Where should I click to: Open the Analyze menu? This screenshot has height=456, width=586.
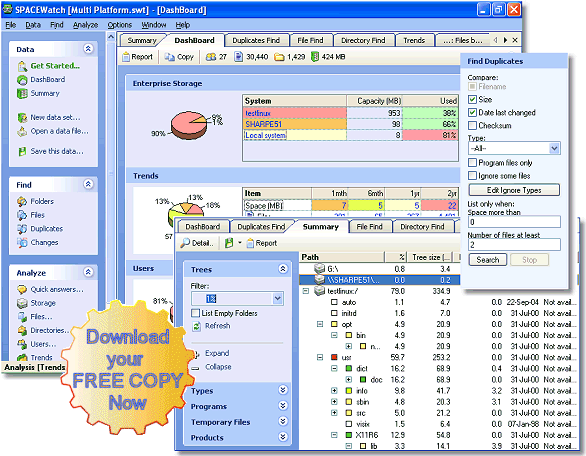(x=86, y=25)
